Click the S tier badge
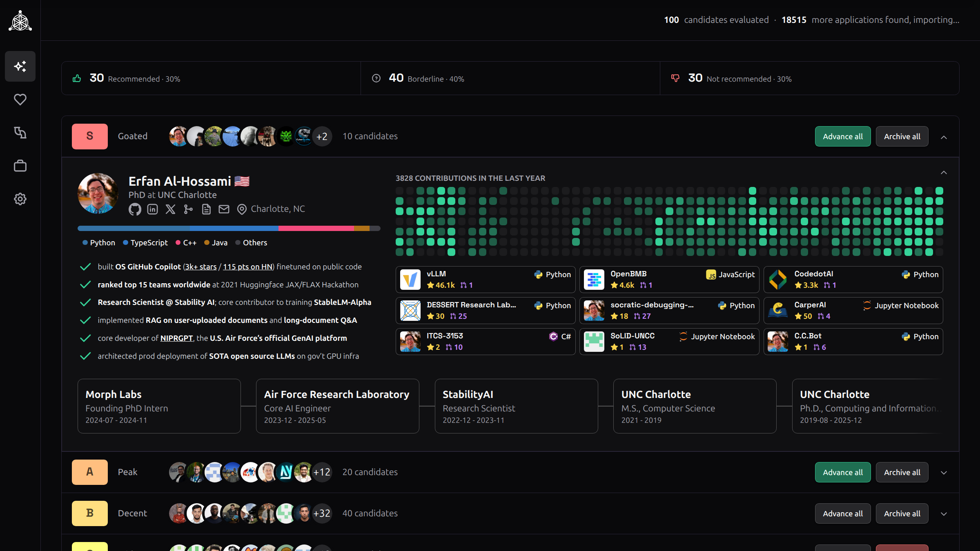The height and width of the screenshot is (551, 980). (x=90, y=136)
